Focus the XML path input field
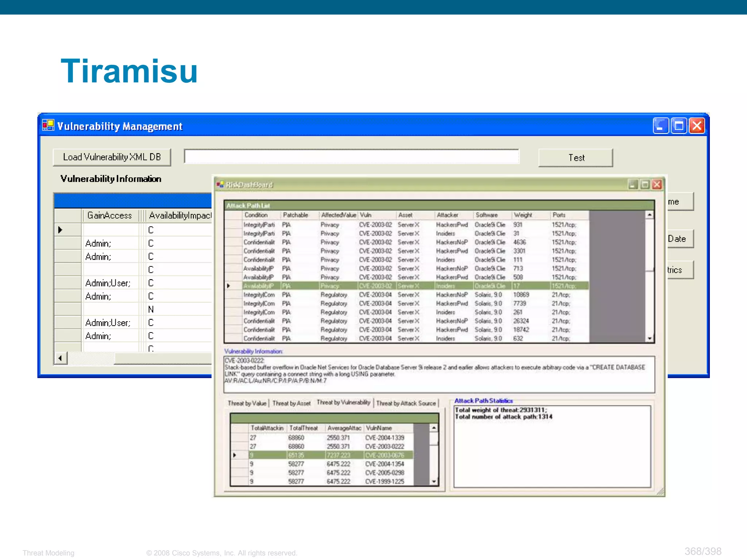Image resolution: width=747 pixels, height=560 pixels. click(352, 156)
